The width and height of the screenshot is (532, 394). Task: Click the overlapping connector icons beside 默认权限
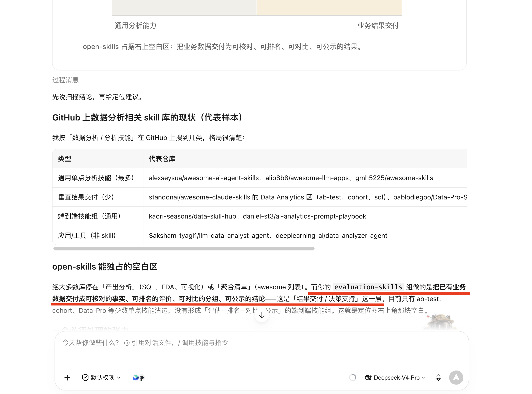pyautogui.click(x=138, y=378)
